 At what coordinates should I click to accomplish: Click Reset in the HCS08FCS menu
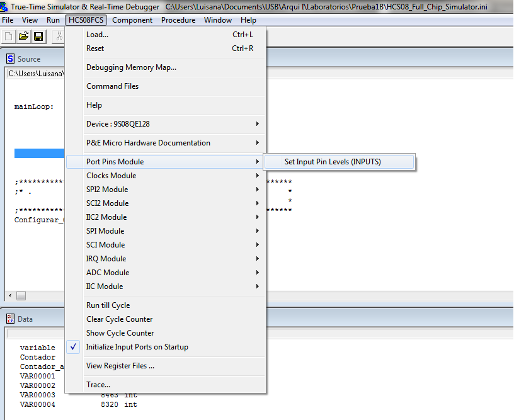pos(95,48)
